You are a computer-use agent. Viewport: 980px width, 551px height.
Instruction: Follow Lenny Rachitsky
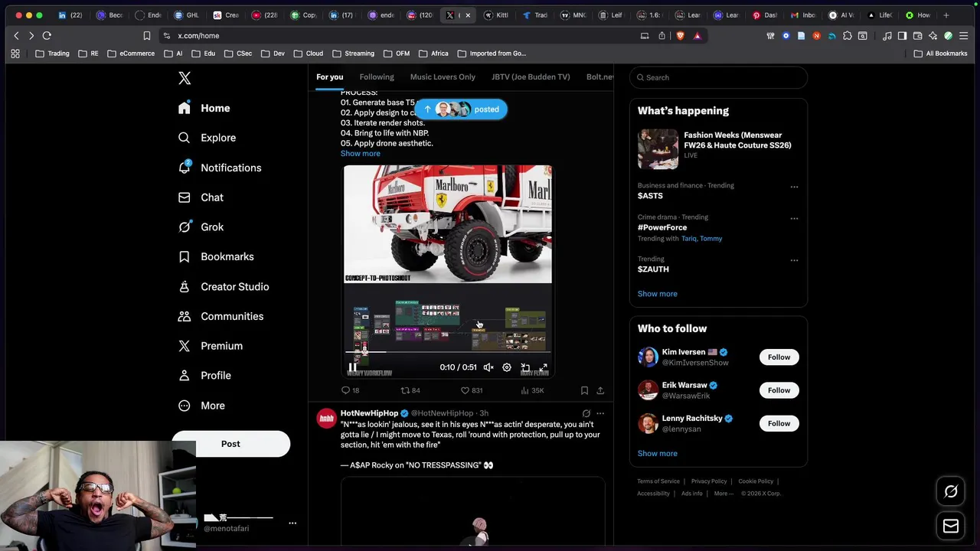pyautogui.click(x=779, y=423)
